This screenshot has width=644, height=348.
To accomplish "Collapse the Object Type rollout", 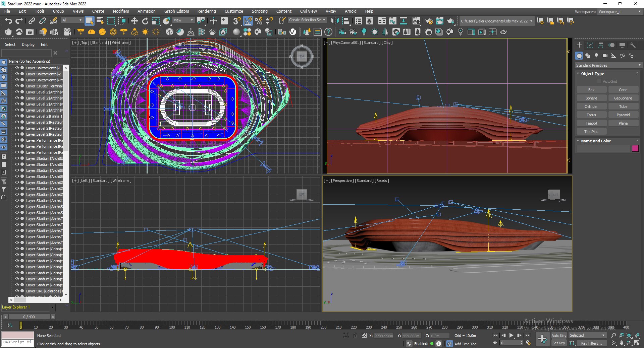I will (592, 73).
